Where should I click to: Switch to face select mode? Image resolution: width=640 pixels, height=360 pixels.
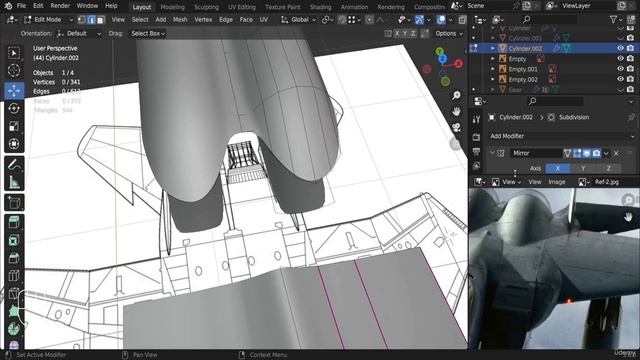tap(100, 20)
